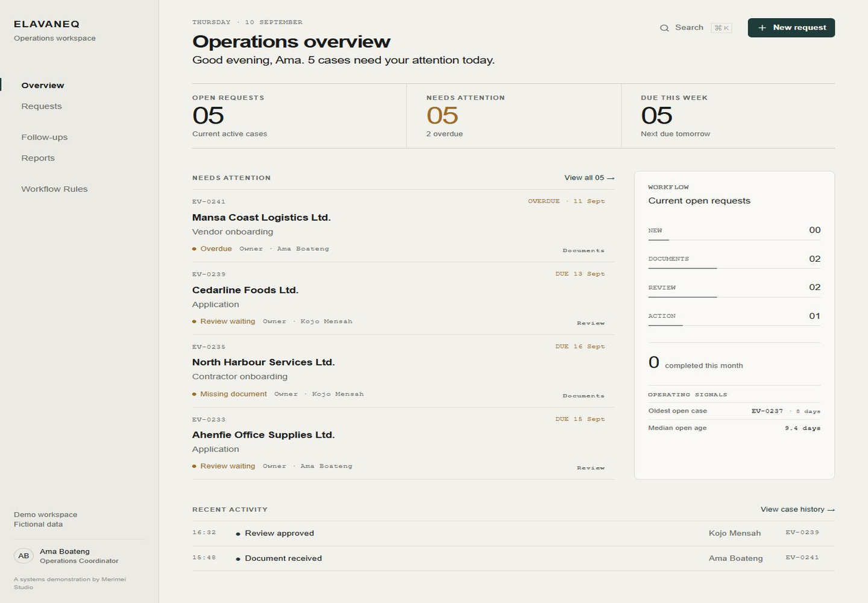Click the View case history link

pos(797,510)
